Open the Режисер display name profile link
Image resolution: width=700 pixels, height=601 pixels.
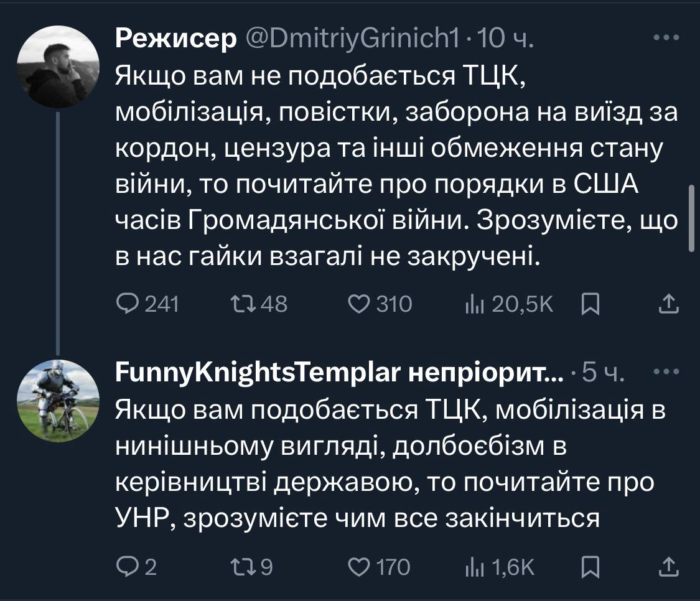click(x=176, y=39)
